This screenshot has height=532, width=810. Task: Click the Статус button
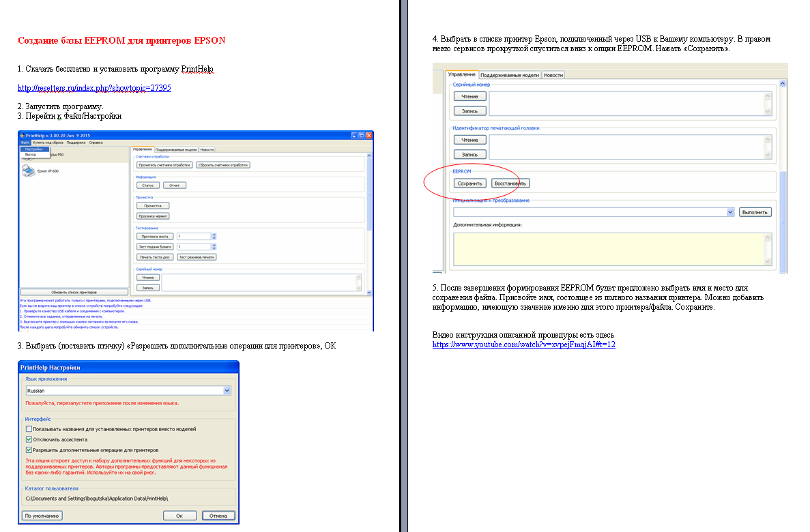coord(148,185)
